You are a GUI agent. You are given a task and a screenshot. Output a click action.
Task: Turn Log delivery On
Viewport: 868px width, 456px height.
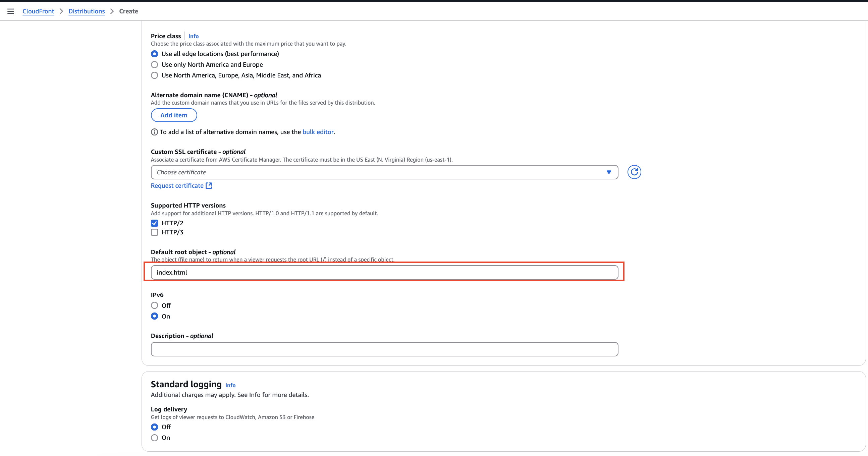point(154,438)
